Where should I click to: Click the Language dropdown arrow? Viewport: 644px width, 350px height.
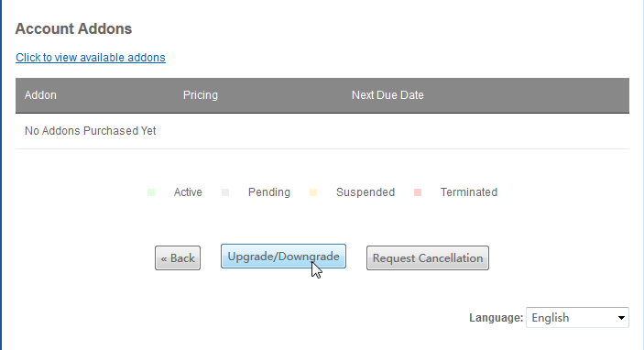pos(621,318)
